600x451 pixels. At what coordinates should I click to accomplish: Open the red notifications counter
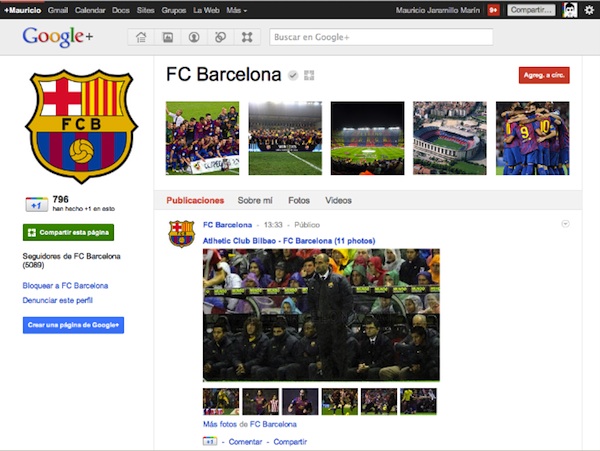[x=494, y=10]
